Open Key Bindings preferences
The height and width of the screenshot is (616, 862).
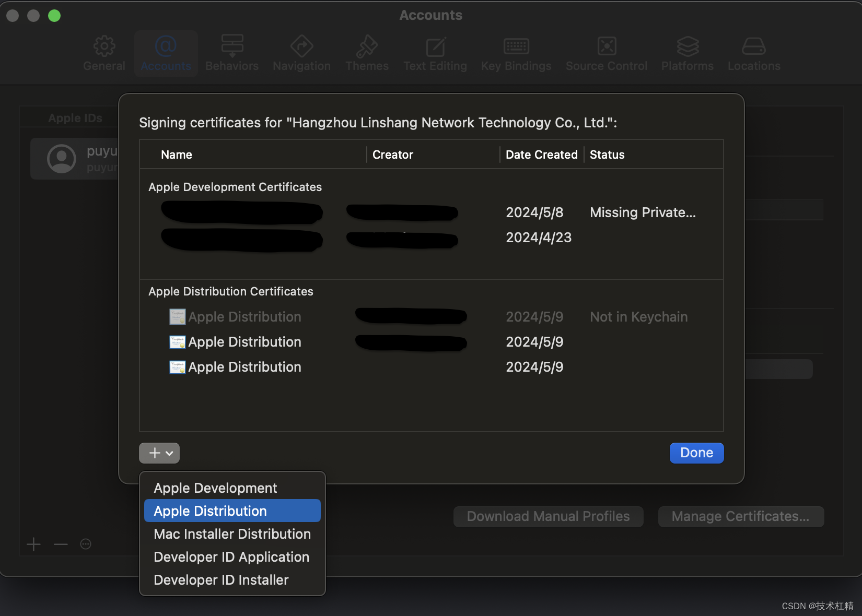[x=516, y=54]
